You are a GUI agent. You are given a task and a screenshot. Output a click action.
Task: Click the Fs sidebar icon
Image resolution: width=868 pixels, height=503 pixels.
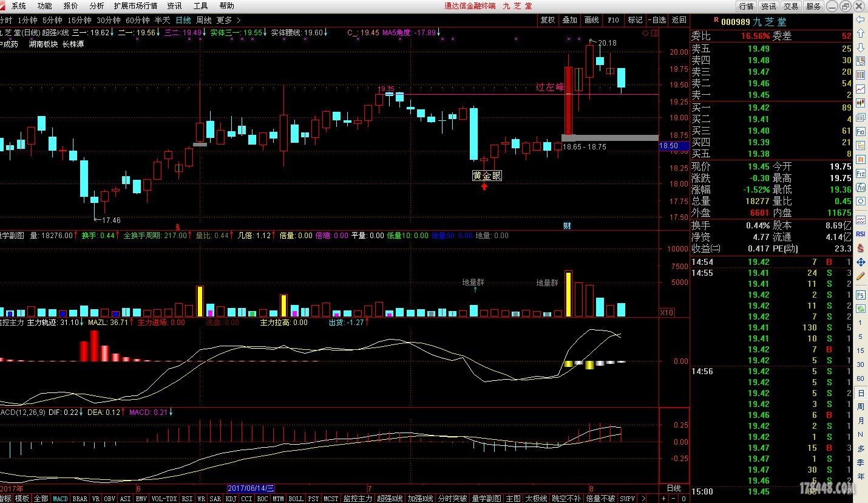point(861,295)
